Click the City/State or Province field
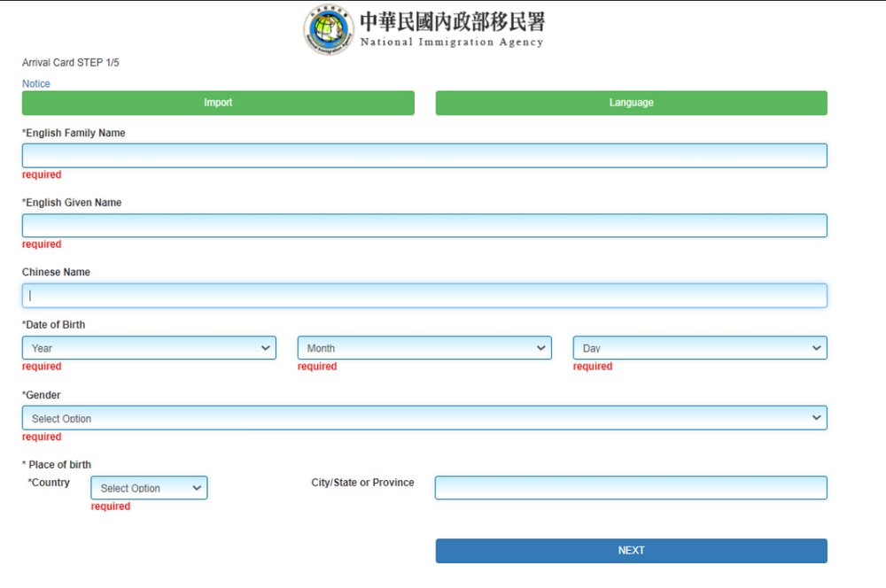 coord(630,487)
